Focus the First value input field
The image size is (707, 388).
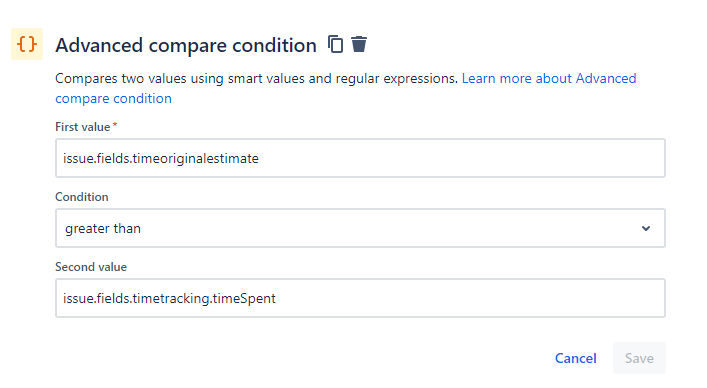[360, 158]
